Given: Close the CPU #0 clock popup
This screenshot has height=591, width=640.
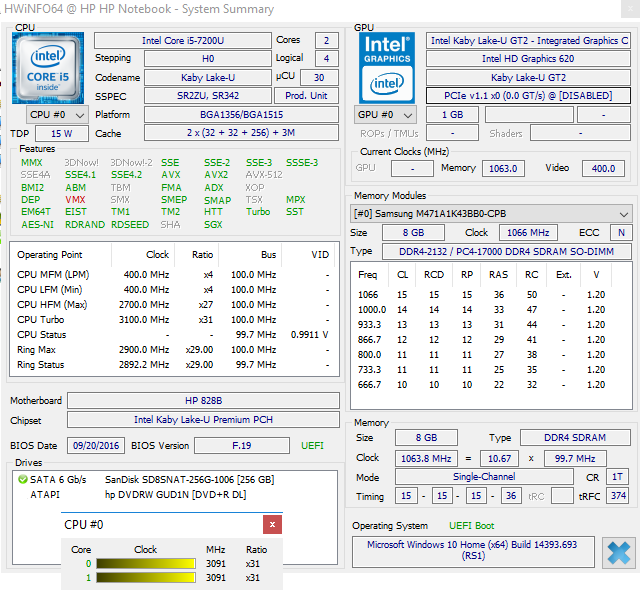Looking at the screenshot, I should click(272, 524).
